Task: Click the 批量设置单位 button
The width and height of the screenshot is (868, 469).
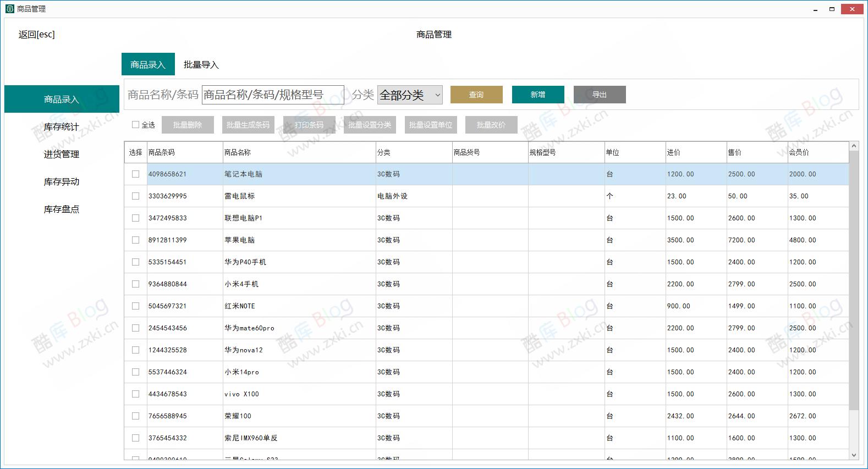Action: tap(431, 125)
